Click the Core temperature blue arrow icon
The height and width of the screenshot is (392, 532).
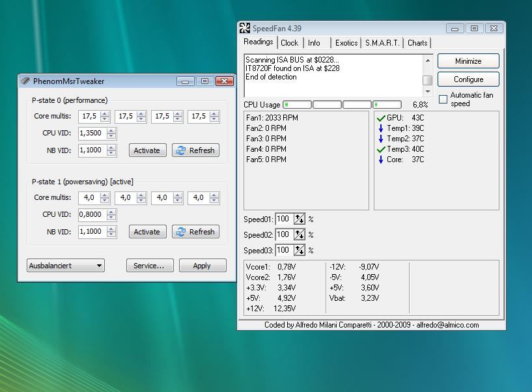point(381,160)
